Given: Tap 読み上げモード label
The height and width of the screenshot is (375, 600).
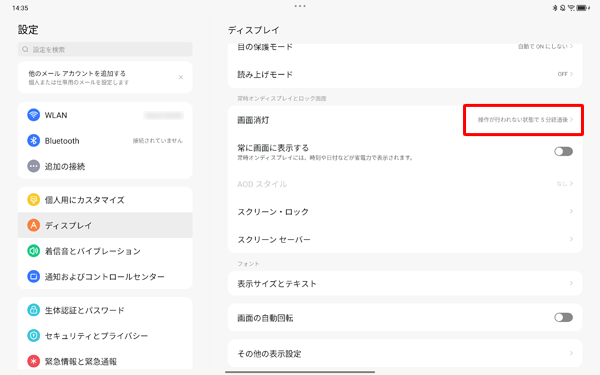Looking at the screenshot, I should click(x=265, y=74).
